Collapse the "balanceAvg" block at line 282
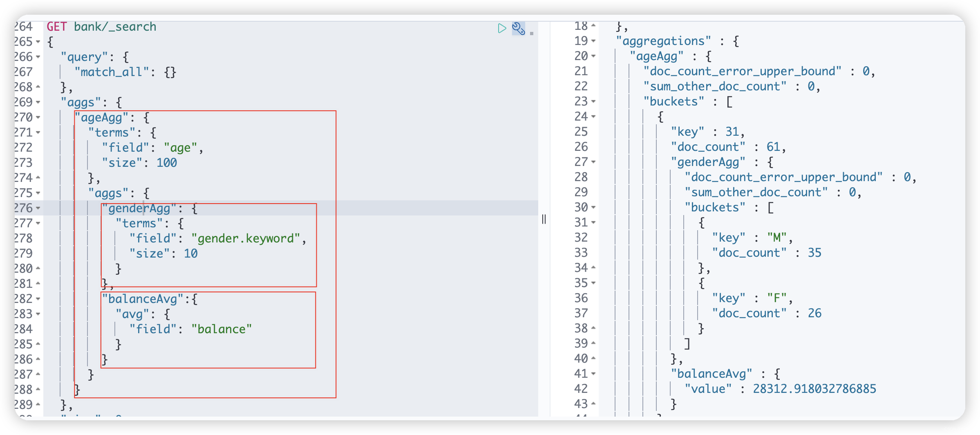This screenshot has height=435, width=980. click(38, 298)
